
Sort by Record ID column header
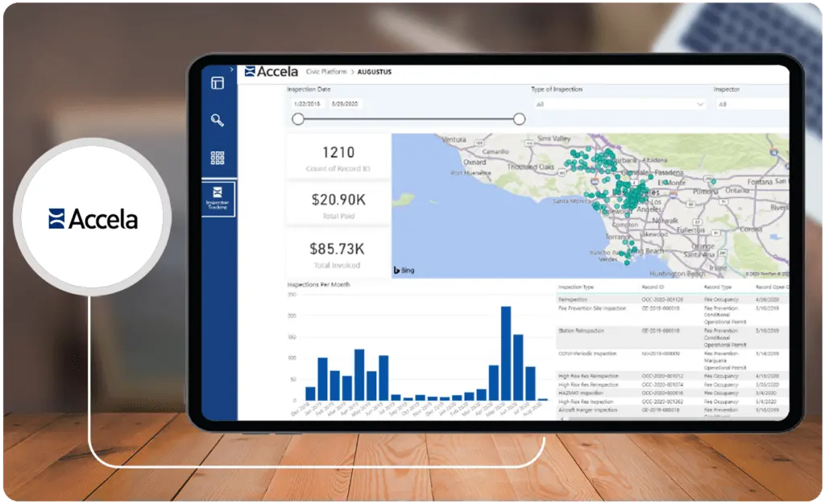point(653,287)
